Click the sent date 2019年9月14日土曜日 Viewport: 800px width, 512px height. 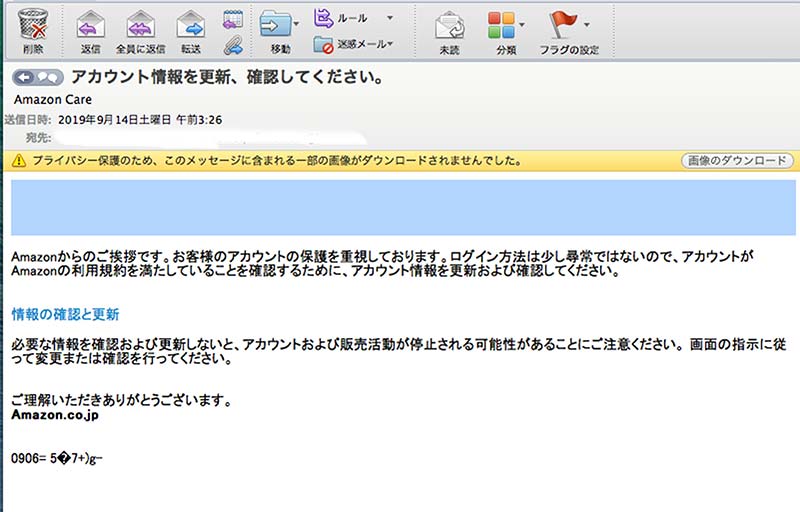(x=114, y=120)
